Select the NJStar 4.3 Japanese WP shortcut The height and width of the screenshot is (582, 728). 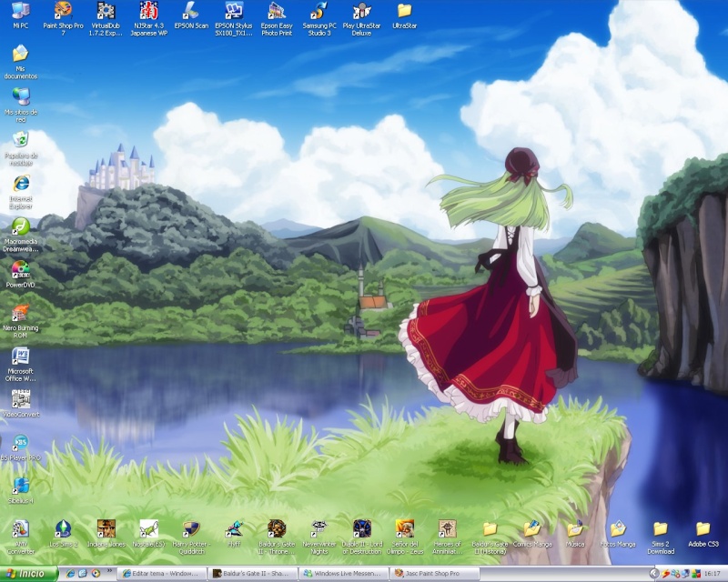(x=148, y=18)
